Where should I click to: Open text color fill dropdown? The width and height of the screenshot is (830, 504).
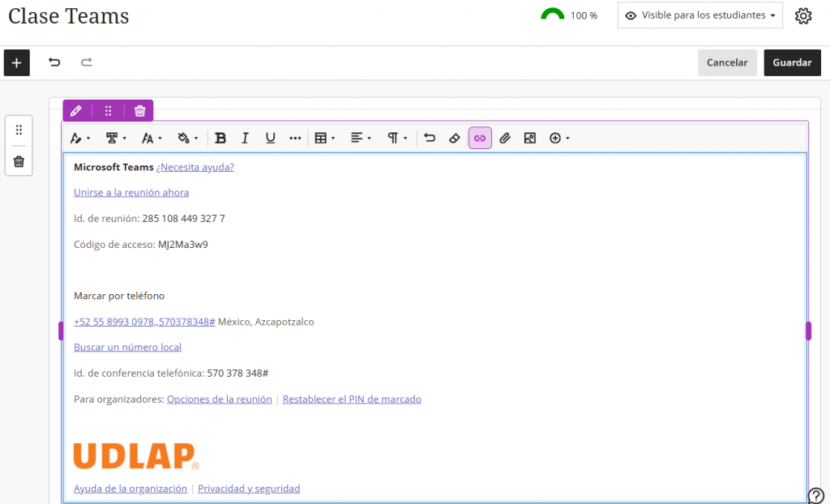[x=187, y=139]
